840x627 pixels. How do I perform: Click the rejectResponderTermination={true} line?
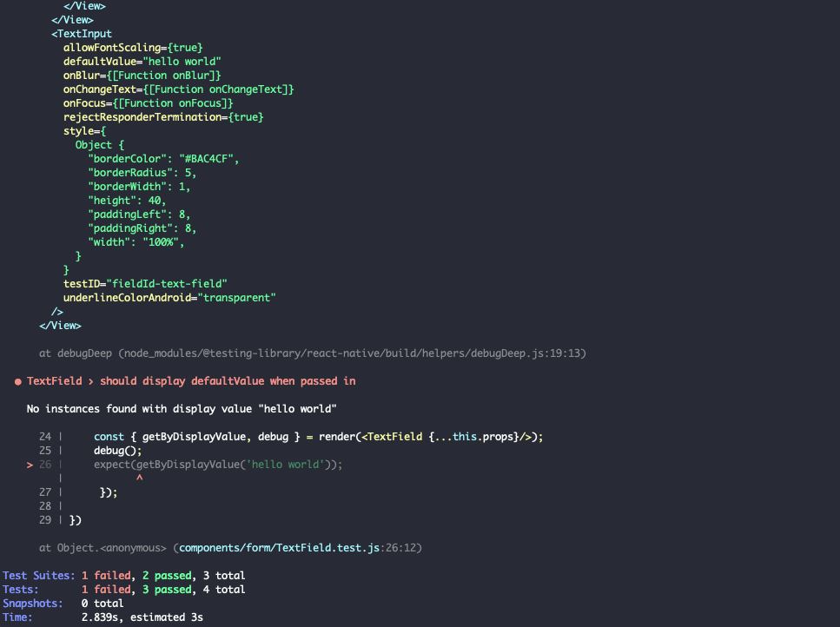coord(163,117)
